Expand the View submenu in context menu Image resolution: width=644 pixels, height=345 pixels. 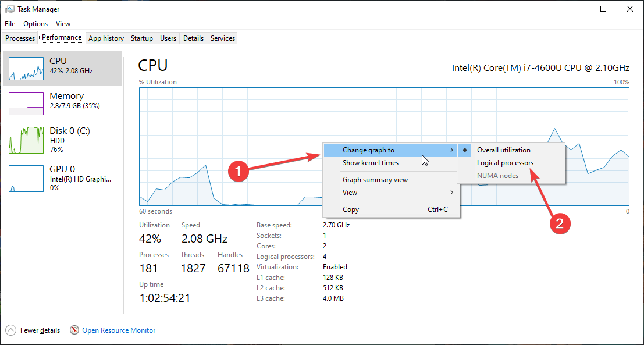tap(452, 193)
